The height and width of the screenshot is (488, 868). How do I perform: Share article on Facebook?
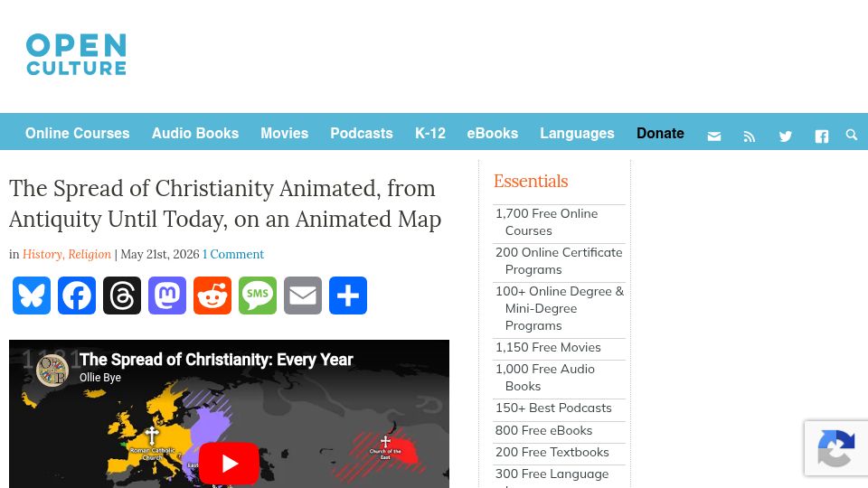[77, 296]
